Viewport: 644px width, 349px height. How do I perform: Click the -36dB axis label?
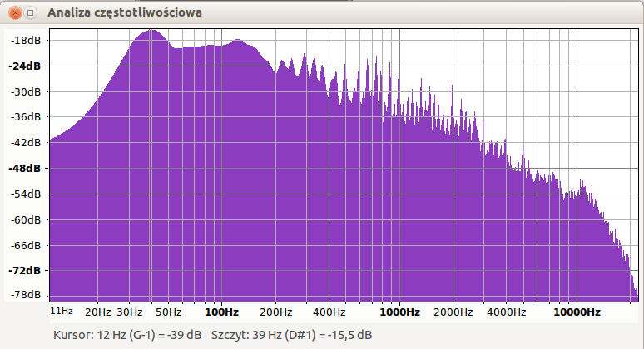click(26, 117)
